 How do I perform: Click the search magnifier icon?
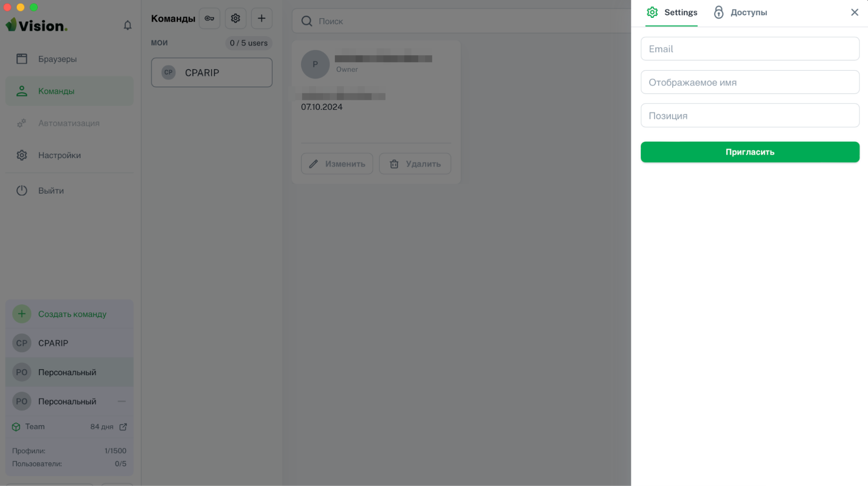pyautogui.click(x=307, y=21)
